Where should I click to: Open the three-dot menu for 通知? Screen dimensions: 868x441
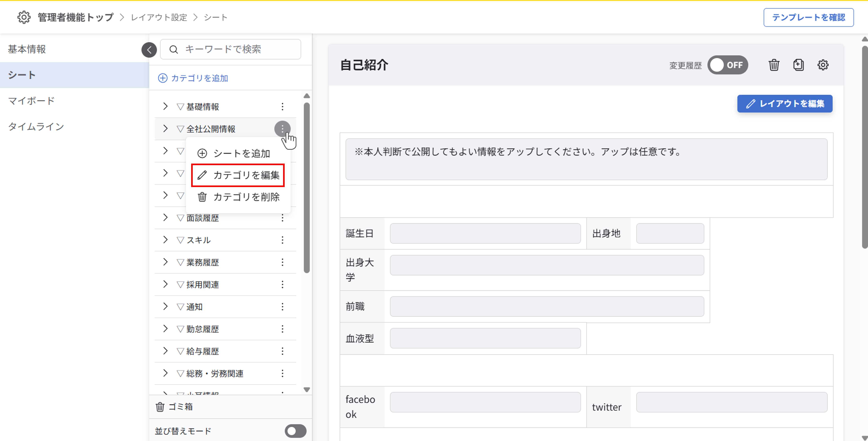[x=282, y=307]
